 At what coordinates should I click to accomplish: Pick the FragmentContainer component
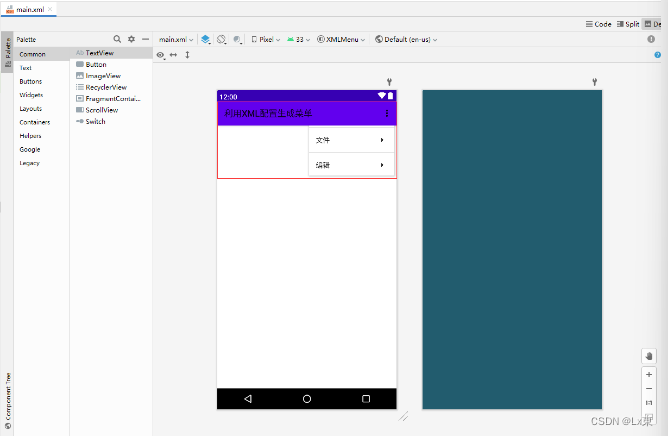[112, 98]
